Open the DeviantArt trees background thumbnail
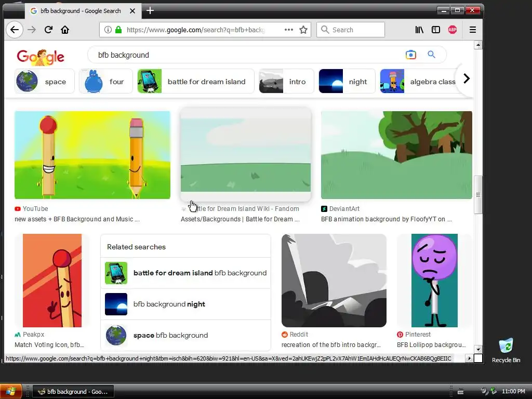Image resolution: width=532 pixels, height=399 pixels. click(396, 155)
